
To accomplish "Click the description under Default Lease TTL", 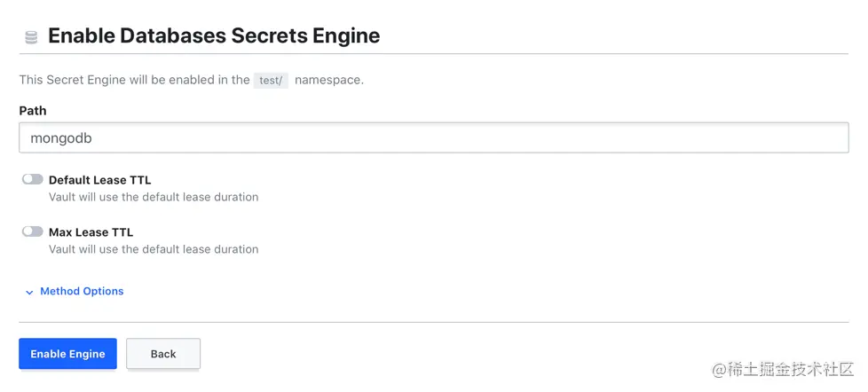I will (154, 197).
